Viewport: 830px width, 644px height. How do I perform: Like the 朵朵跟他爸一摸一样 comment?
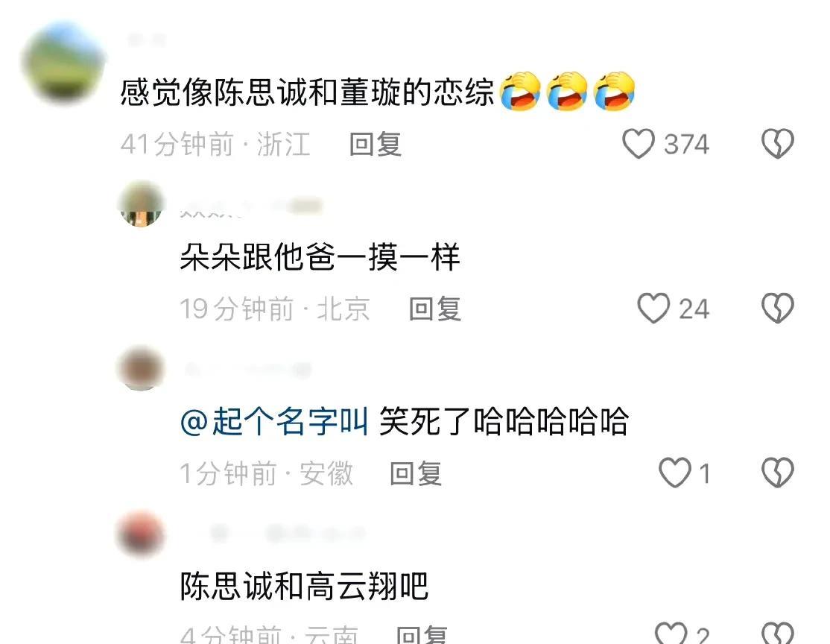click(653, 309)
